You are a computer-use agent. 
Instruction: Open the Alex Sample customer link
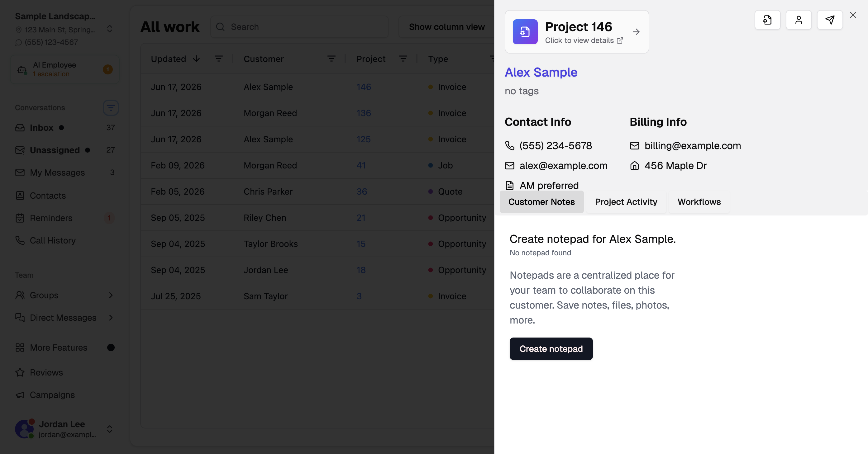pyautogui.click(x=541, y=72)
